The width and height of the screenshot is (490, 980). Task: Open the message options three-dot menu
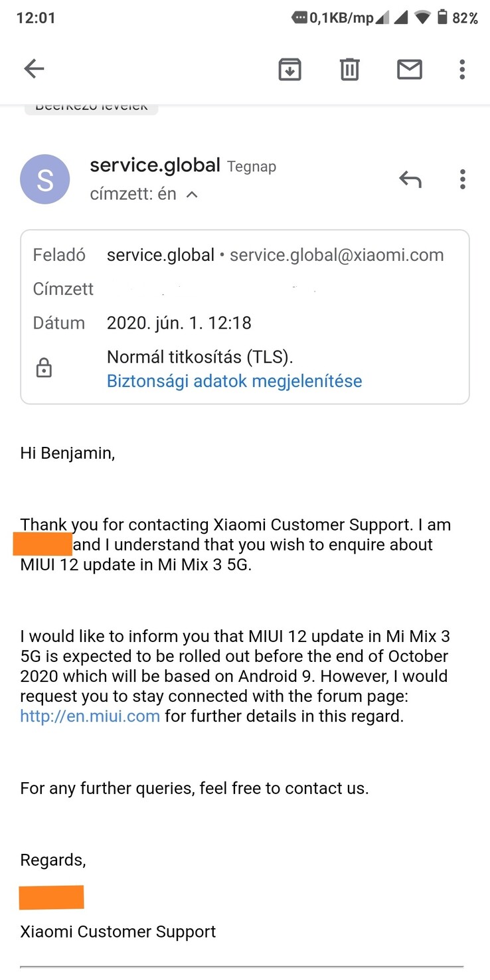tap(462, 179)
